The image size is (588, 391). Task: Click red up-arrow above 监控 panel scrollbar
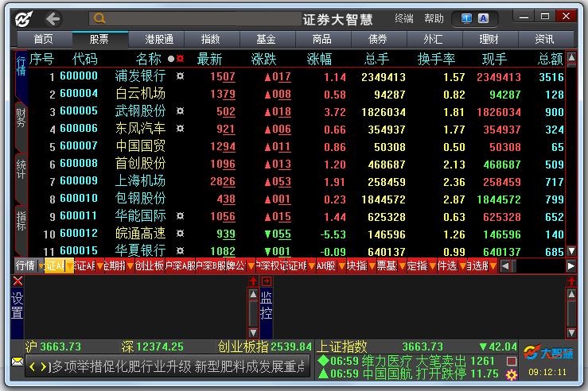pos(571,281)
